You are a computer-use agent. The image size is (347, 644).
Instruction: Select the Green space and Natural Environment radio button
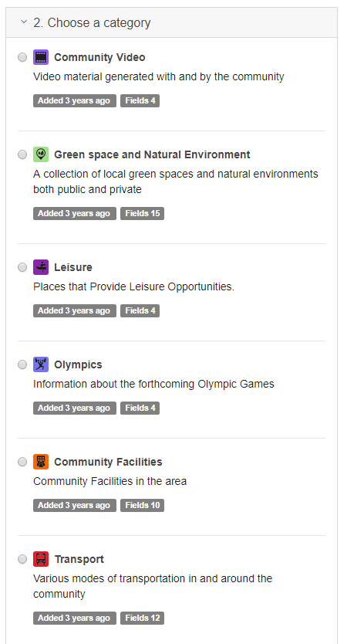click(22, 154)
